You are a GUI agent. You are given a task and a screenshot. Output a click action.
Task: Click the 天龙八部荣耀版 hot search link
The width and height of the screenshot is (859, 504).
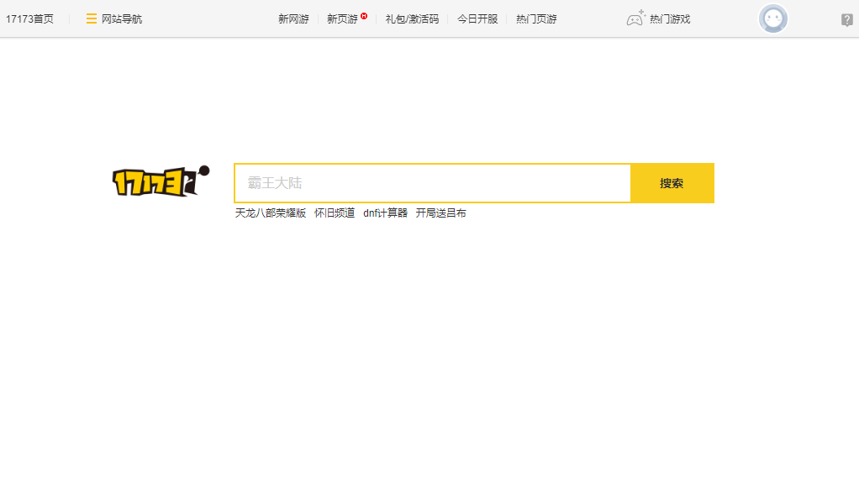pos(271,213)
